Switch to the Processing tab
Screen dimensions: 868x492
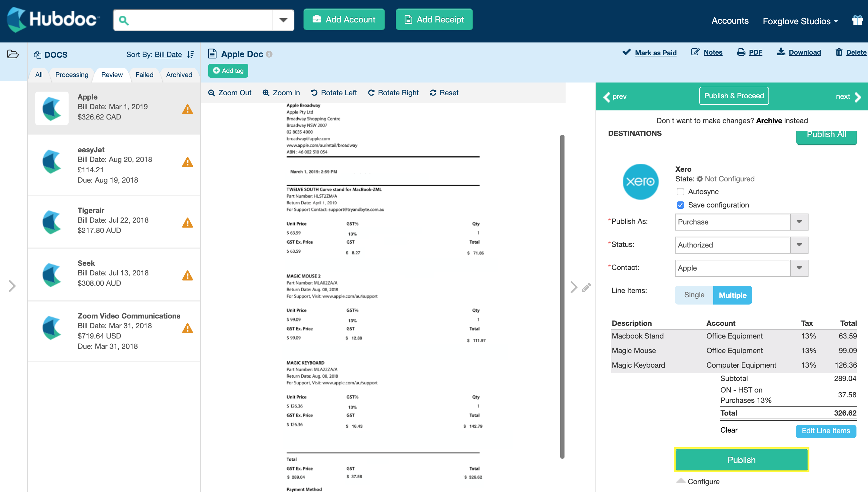click(x=72, y=75)
